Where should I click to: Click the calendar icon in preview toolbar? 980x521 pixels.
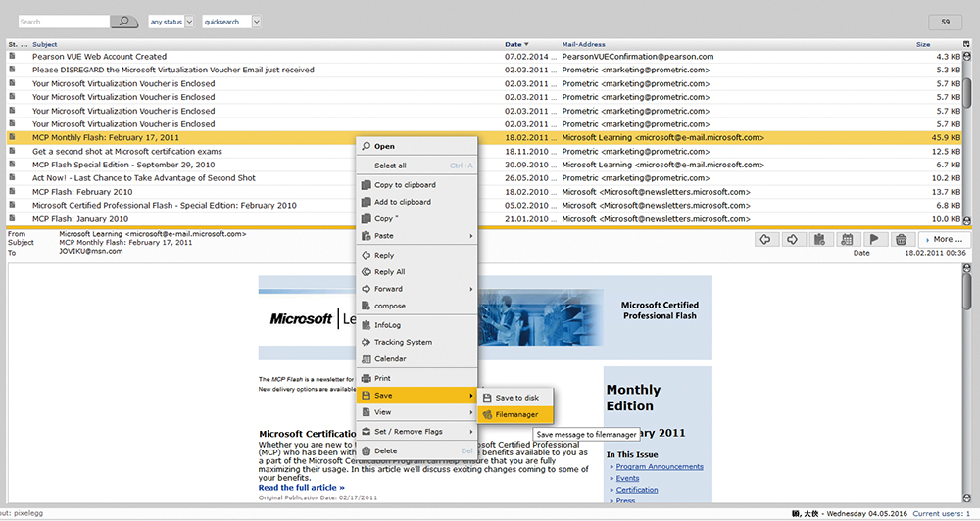(847, 239)
